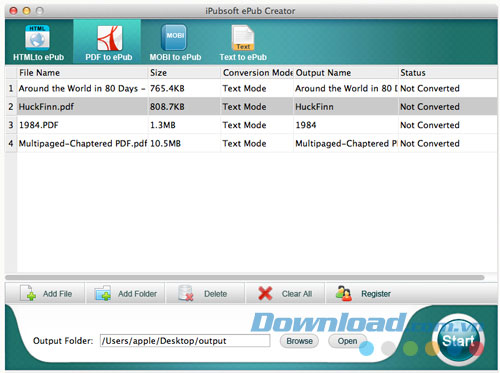Click the 808.7KB size cell
The height and width of the screenshot is (373, 500).
[167, 107]
